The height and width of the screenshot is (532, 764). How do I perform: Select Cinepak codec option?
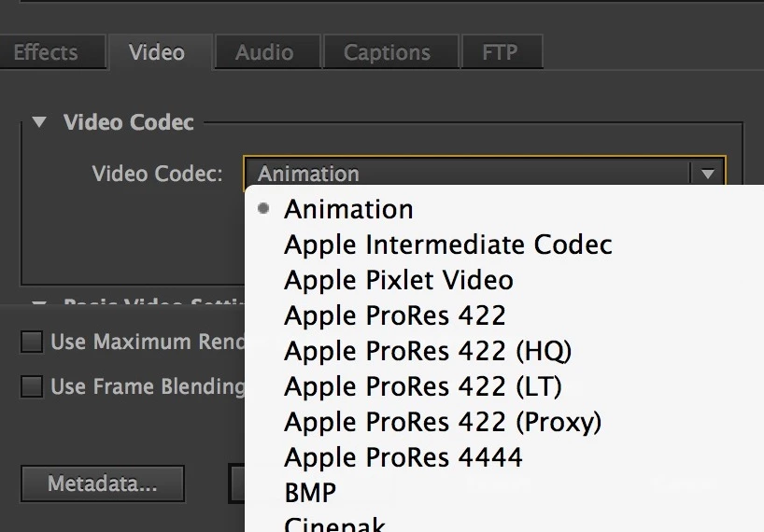334,524
